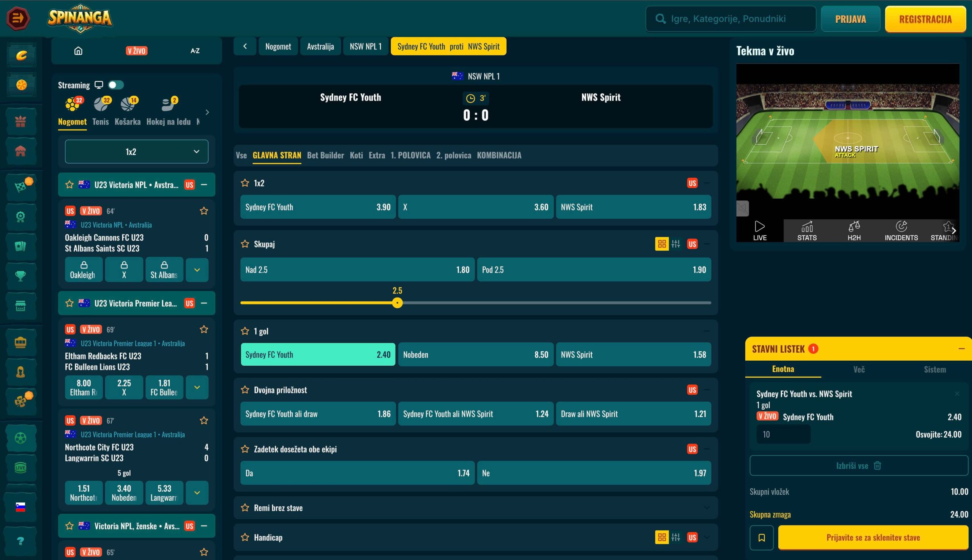
Task: Expand more markets for Oakleigh Cannons match
Action: coord(197,270)
